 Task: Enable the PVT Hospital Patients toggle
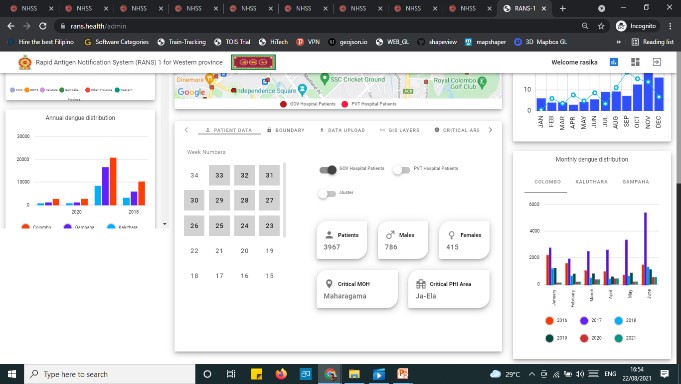pos(401,170)
